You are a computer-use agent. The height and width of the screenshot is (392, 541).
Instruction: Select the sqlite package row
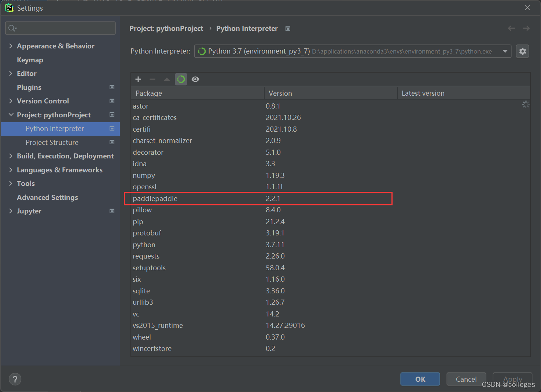(x=330, y=291)
